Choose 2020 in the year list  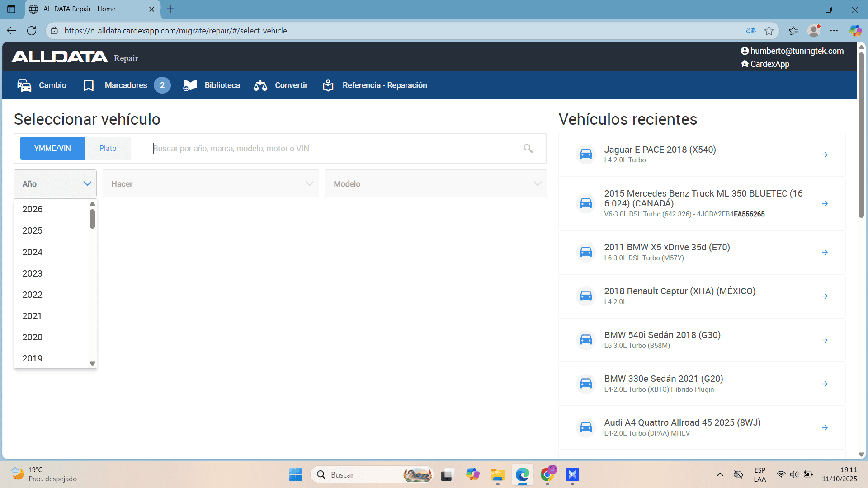pos(33,337)
